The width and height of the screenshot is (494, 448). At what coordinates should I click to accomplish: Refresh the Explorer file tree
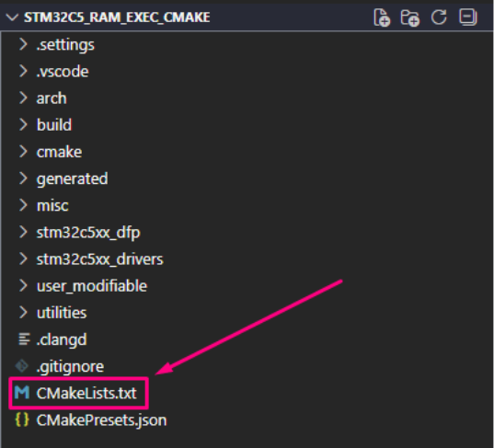coord(439,17)
